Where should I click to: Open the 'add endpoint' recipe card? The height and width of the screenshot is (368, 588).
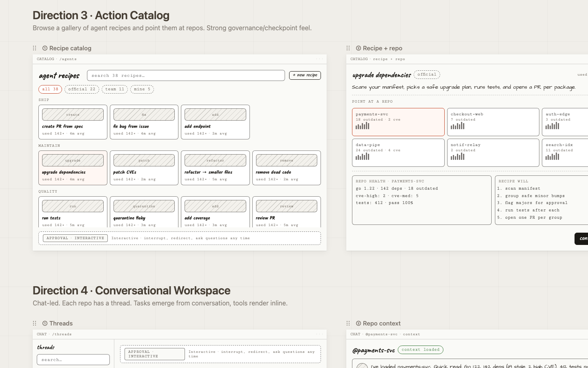(215, 122)
